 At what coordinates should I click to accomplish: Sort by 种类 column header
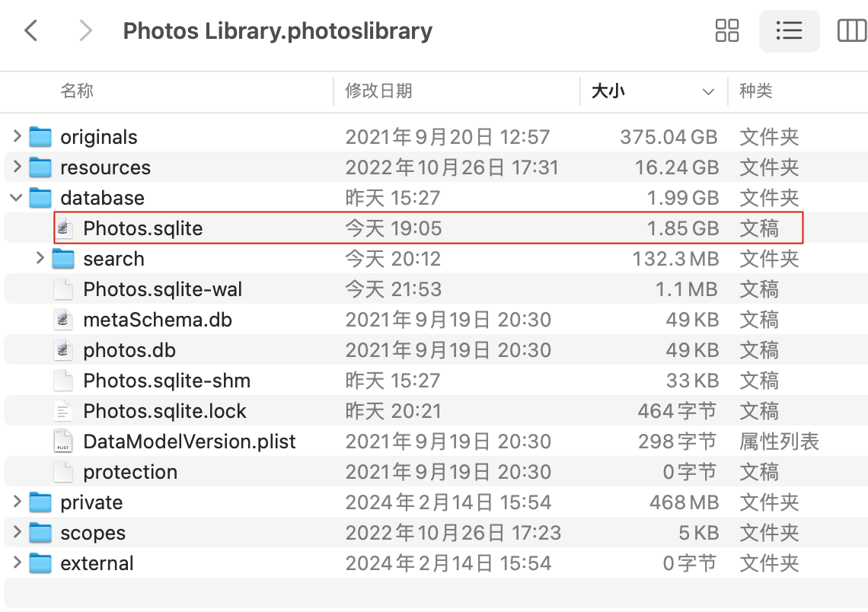pos(756,91)
